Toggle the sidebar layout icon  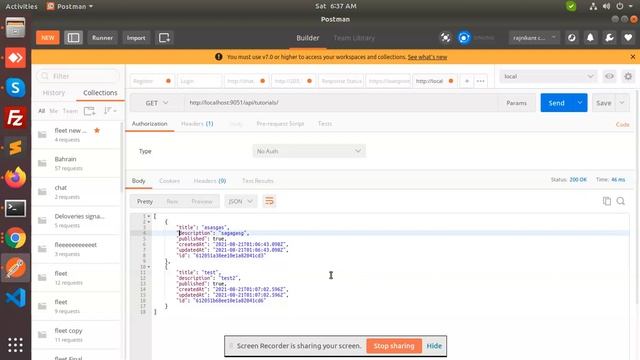pyautogui.click(x=73, y=38)
